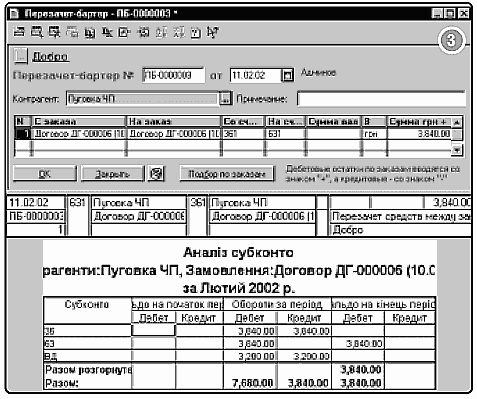Viewport: 477px width, 399px height.
Task: Click the Примечание text field
Action: coord(381,99)
